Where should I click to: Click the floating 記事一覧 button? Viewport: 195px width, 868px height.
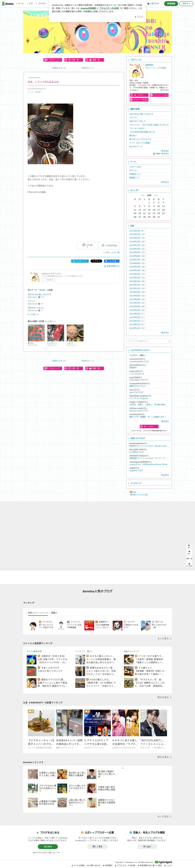pyautogui.click(x=189, y=559)
